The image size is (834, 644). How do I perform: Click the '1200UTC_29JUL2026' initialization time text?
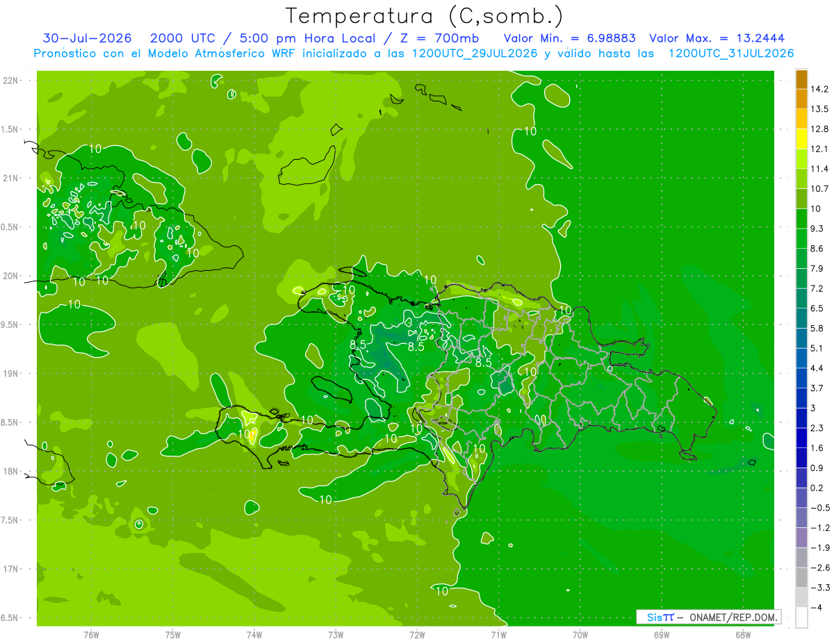tap(475, 53)
